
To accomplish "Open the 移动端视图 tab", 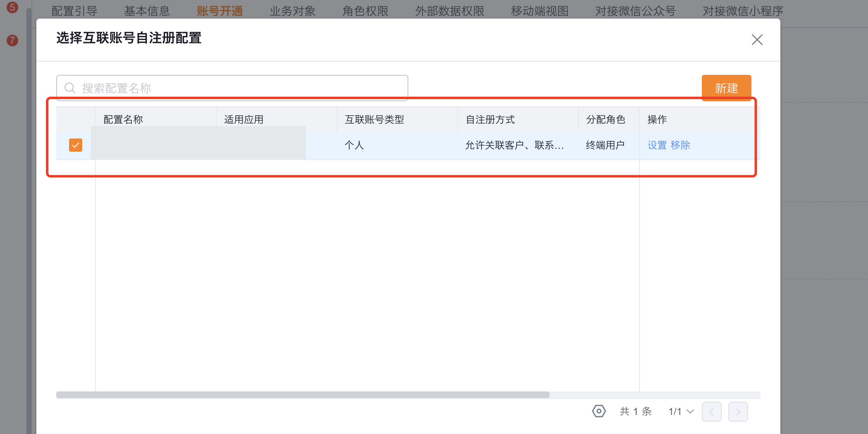I will (x=540, y=11).
